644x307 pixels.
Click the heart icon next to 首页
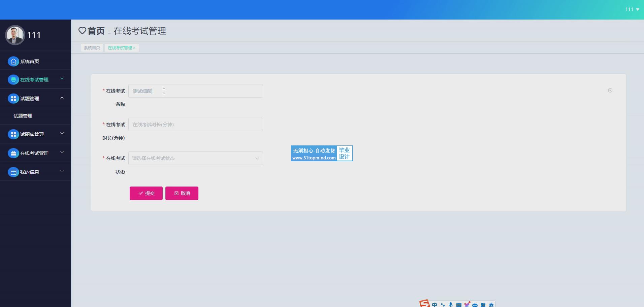coord(82,31)
